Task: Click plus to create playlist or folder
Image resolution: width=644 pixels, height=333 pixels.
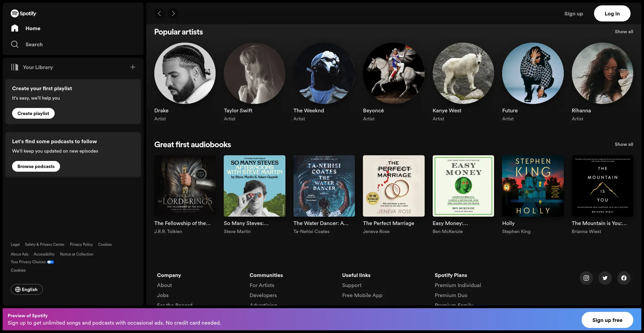Action: tap(133, 67)
